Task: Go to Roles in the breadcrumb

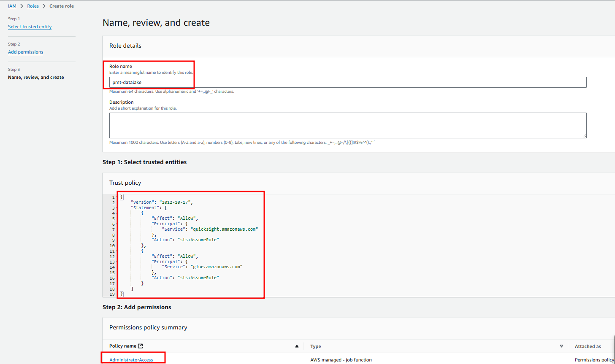Action: tap(33, 6)
